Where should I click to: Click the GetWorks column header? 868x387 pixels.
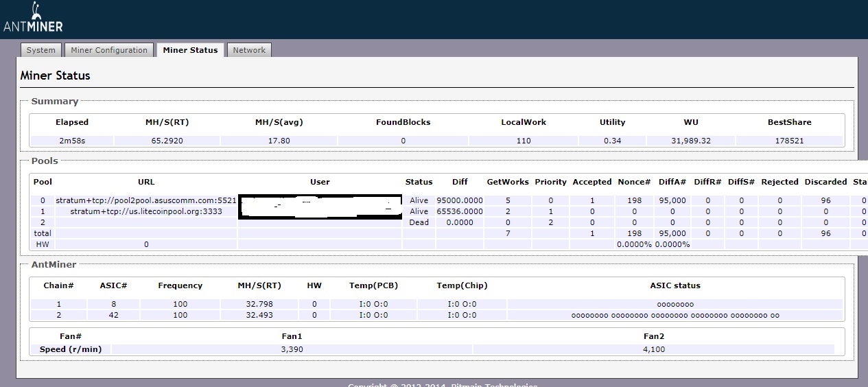point(508,182)
